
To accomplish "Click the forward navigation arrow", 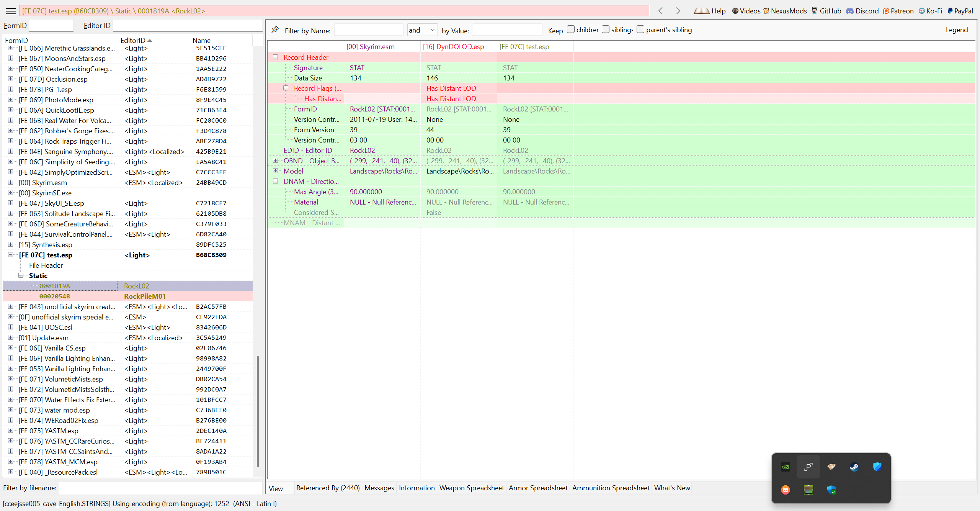I will 678,11.
